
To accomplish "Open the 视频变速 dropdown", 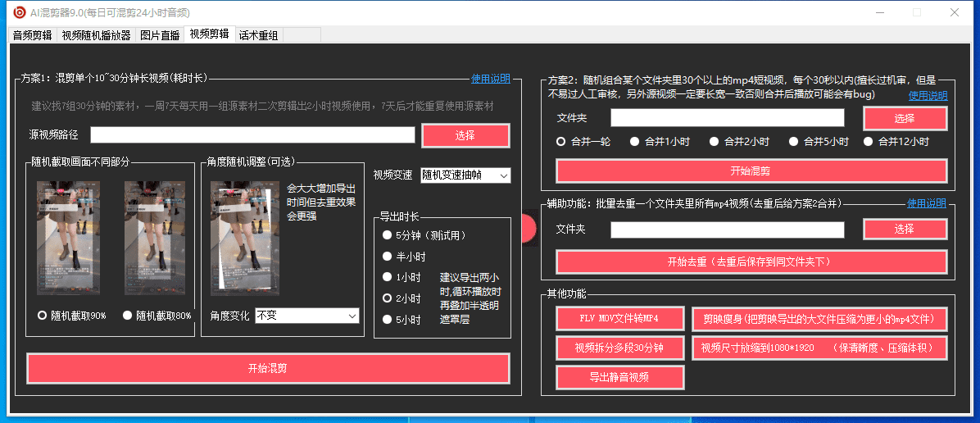I will (465, 175).
